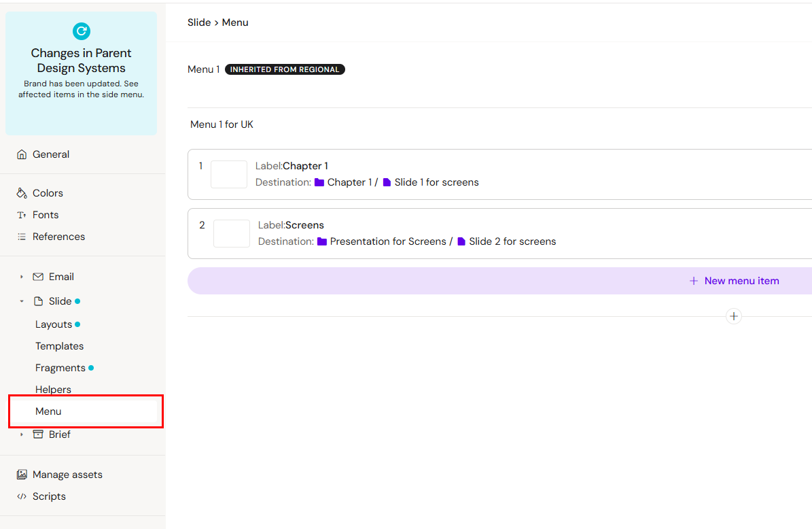Open Templates under Slide

(x=60, y=346)
